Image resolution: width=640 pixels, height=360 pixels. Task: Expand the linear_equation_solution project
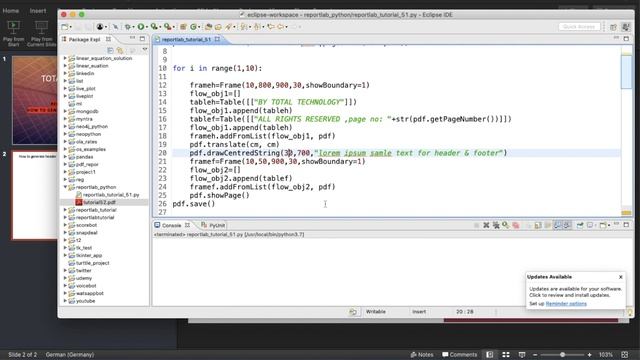click(65, 58)
